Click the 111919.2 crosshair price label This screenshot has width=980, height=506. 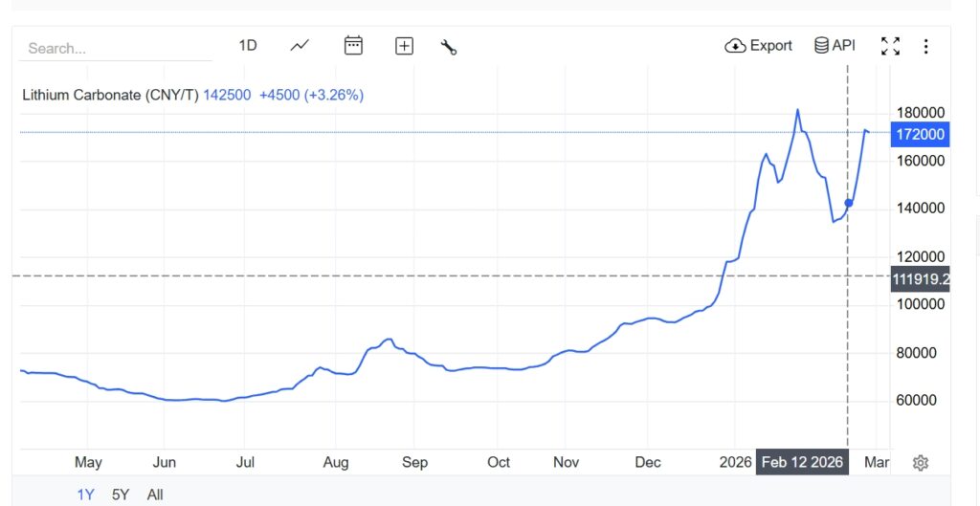coord(919,279)
